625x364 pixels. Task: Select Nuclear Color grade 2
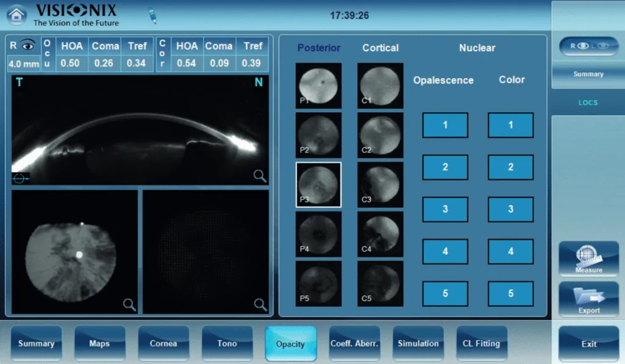(x=510, y=167)
